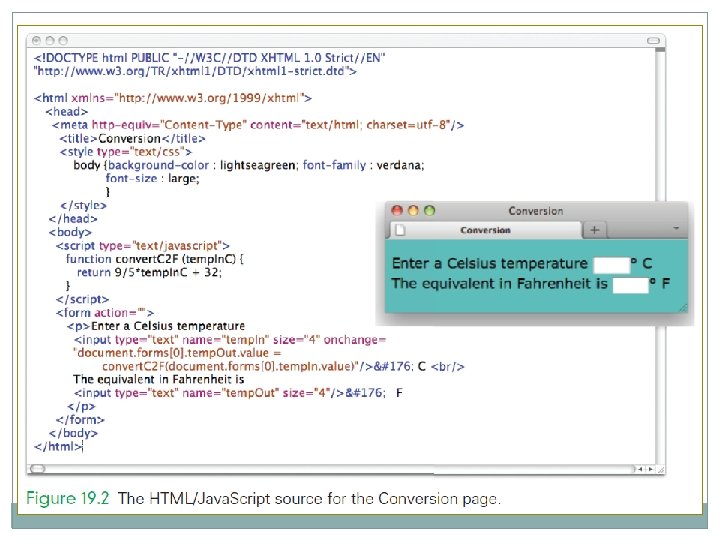Click the "<style type="text/css">" line
The height and width of the screenshot is (540, 720).
click(x=125, y=152)
